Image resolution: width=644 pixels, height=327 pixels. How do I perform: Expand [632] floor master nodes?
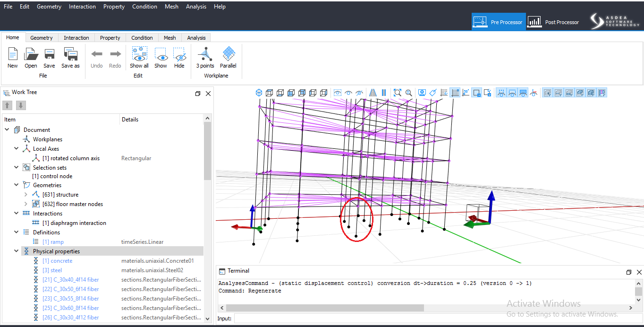26,204
